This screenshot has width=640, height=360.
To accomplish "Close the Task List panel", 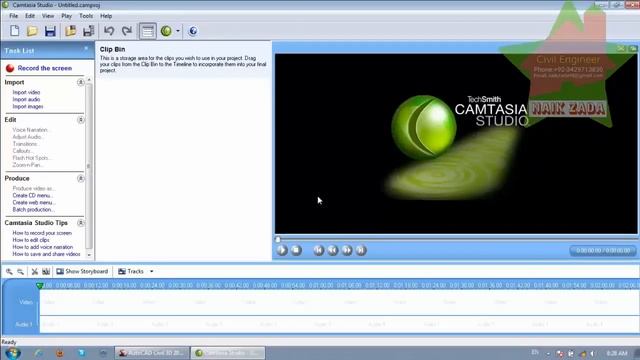I will pos(86,49).
